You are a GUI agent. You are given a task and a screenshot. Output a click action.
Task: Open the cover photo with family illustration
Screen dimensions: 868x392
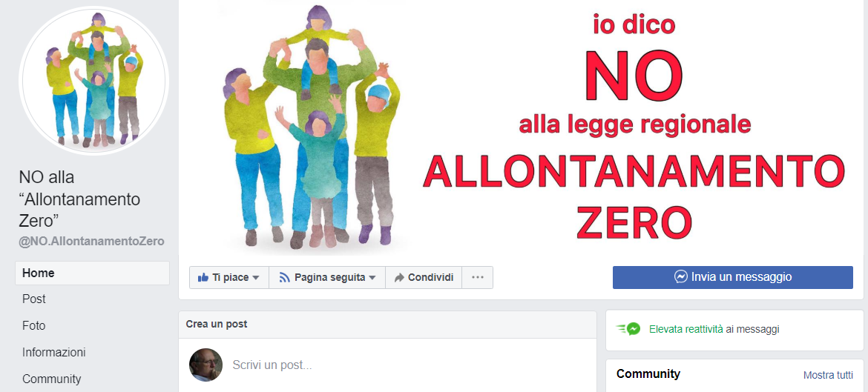coord(521,130)
